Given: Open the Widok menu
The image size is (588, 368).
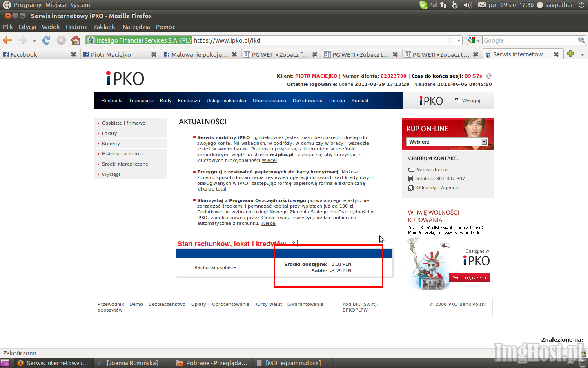Looking at the screenshot, I should pos(51,27).
